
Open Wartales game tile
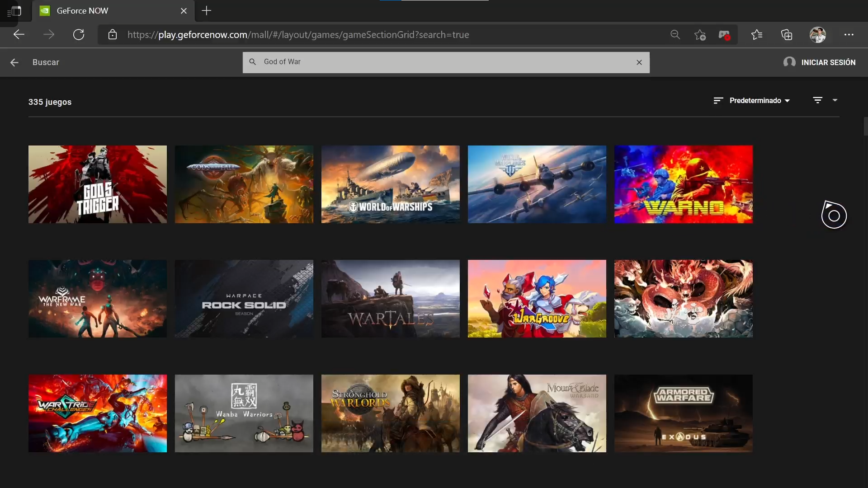(391, 299)
